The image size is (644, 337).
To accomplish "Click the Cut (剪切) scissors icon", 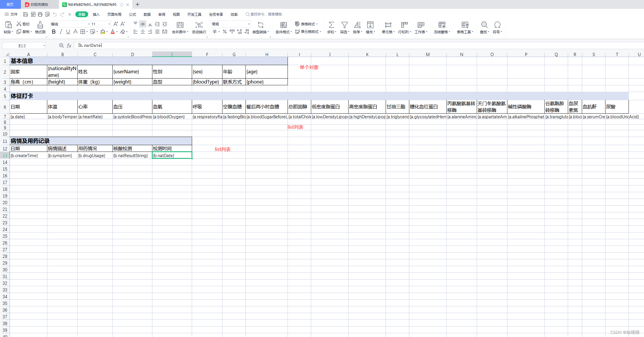I will point(19,24).
